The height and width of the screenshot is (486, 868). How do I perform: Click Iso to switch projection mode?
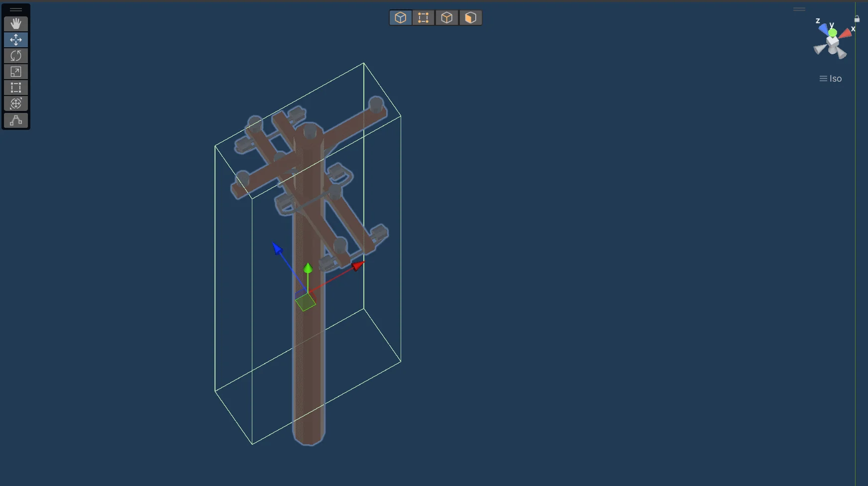(837, 78)
